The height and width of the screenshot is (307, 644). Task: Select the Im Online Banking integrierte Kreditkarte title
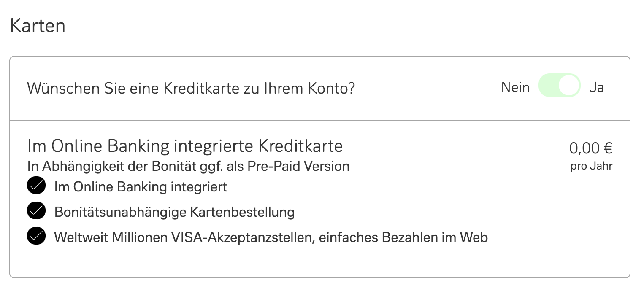(x=185, y=146)
